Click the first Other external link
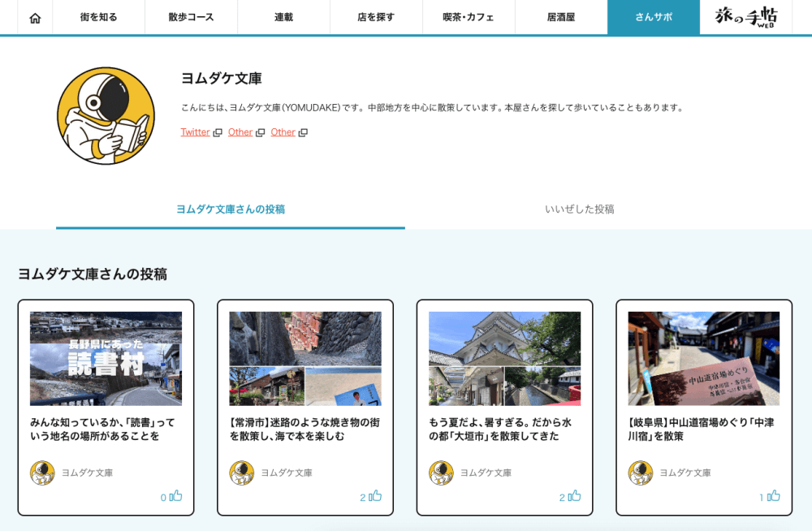Screen dimensions: 812x531 [240, 132]
